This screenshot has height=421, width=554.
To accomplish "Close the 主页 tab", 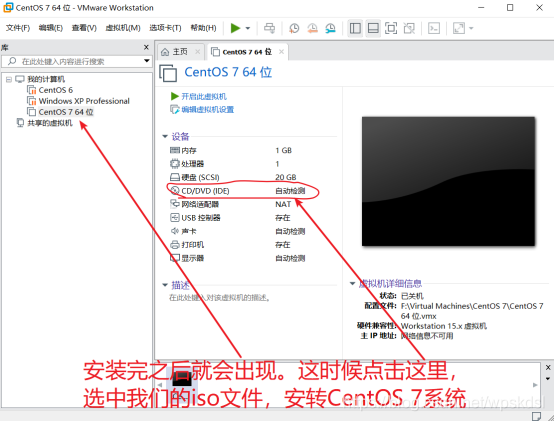I will (x=198, y=52).
